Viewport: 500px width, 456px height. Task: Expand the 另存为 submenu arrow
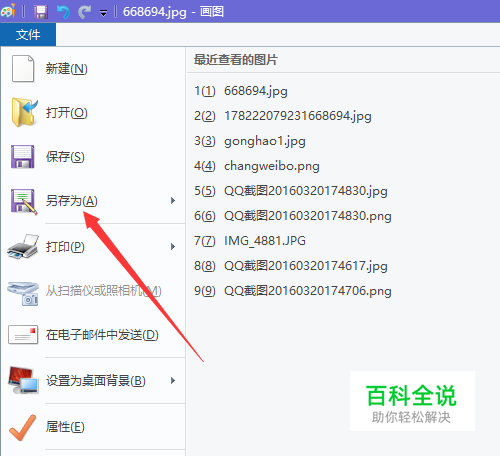(x=173, y=200)
